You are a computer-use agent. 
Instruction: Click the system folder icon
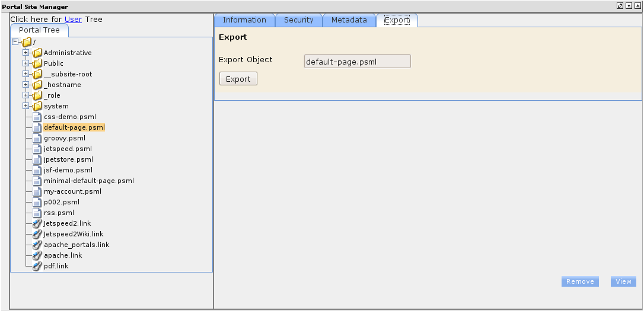click(x=37, y=106)
